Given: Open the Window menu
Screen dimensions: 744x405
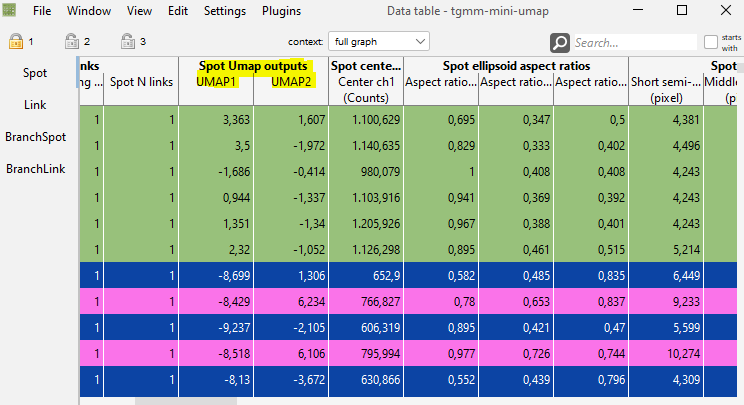Looking at the screenshot, I should coord(89,10).
